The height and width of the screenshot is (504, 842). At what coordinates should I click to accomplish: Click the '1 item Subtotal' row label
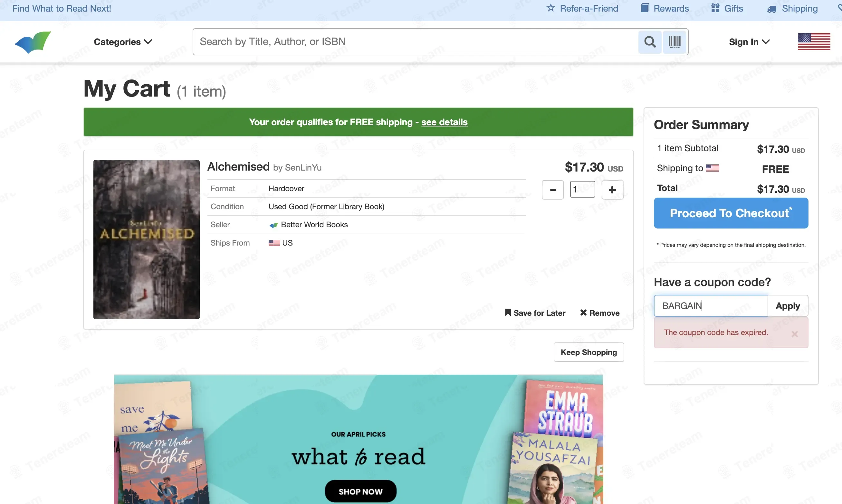tap(687, 148)
